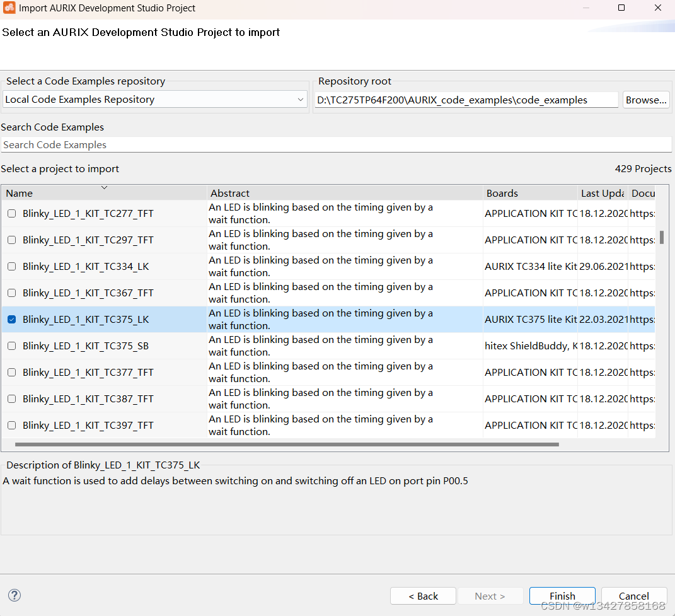Select the Blinky_LED_1_KIT_TC387_TFT project name
This screenshot has height=616, width=675.
pos(88,399)
